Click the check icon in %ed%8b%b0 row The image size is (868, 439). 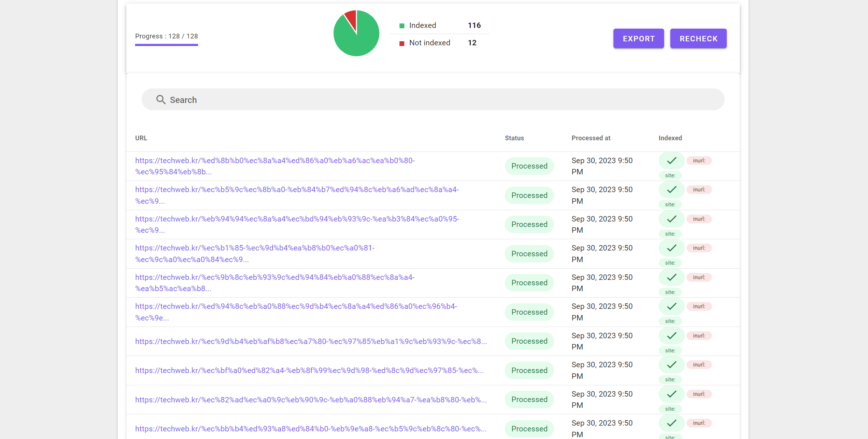click(x=671, y=161)
